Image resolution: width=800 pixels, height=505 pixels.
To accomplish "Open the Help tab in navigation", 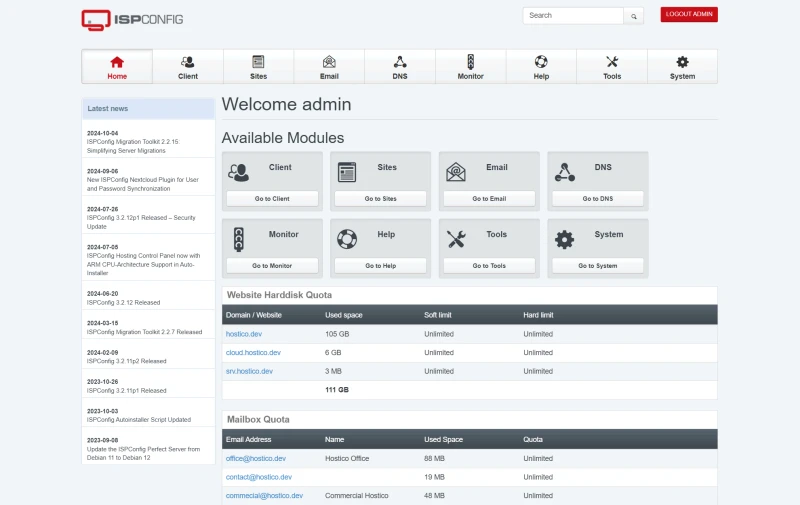I will [x=541, y=66].
